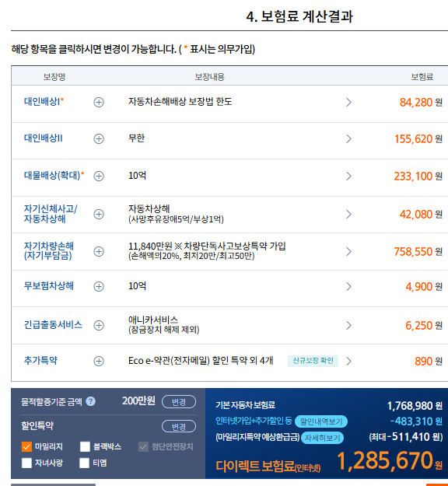This screenshot has width=448, height=486.
Task: Click the -483,310 원 discount value
Action: pyautogui.click(x=416, y=421)
